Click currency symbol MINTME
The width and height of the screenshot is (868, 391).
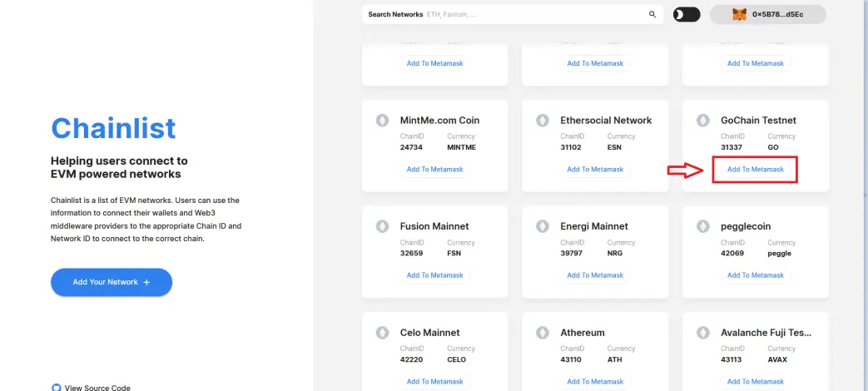[462, 147]
